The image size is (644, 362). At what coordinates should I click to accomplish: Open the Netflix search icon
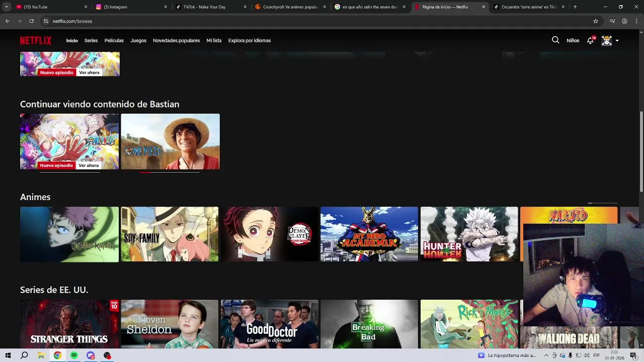[555, 40]
